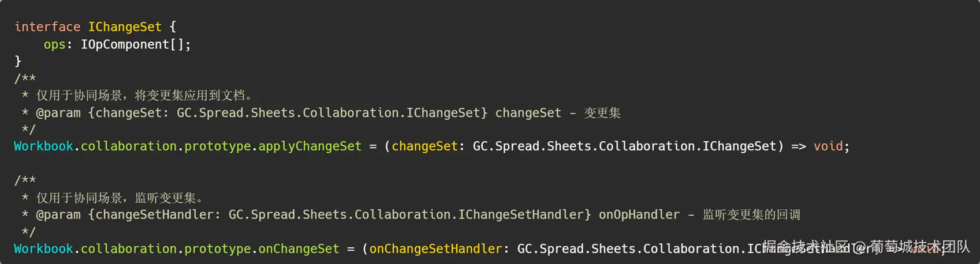
Task: Click the "void" return type
Action: (828, 146)
